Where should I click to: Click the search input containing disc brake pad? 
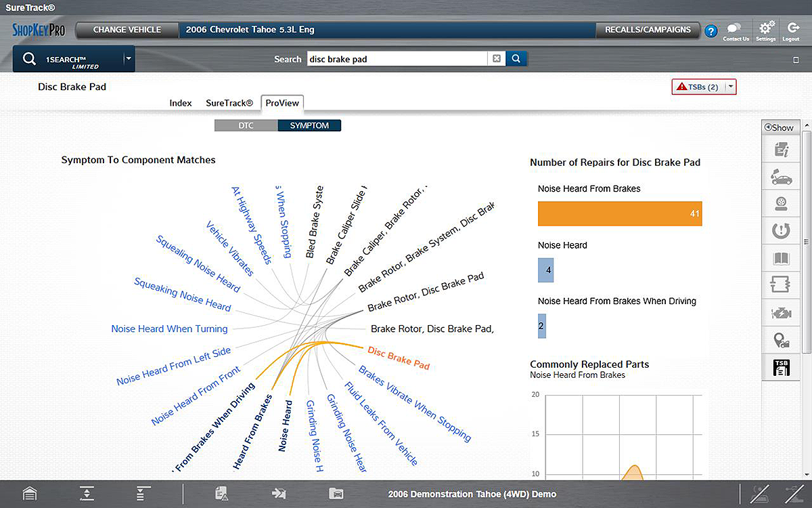click(396, 59)
